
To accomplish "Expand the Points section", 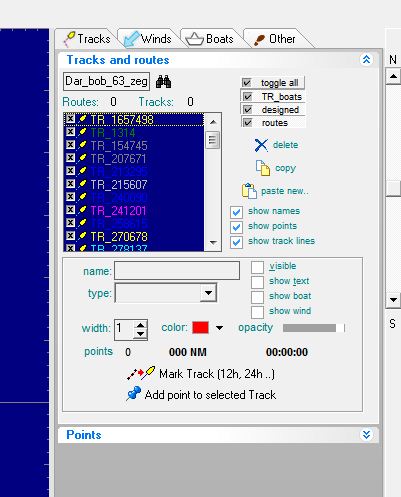I will 366,435.
